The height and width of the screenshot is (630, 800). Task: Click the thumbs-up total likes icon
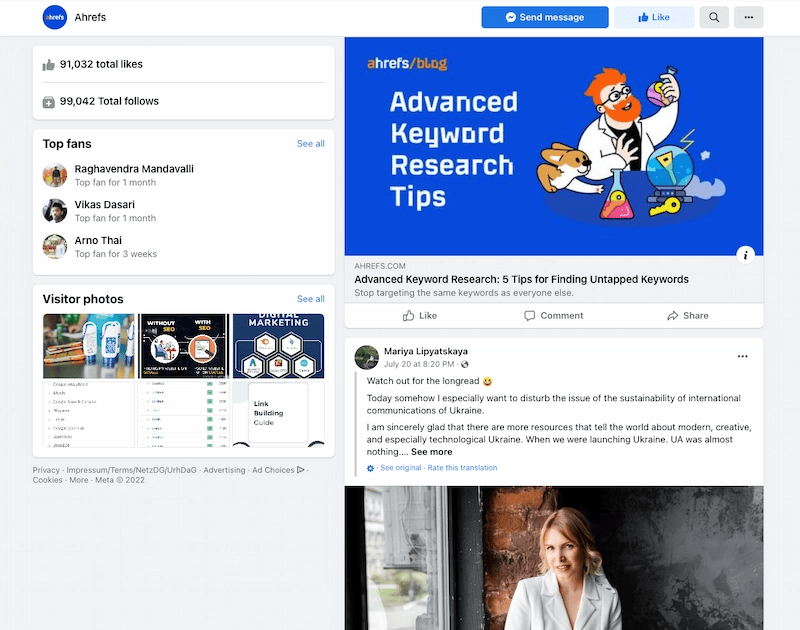[48, 65]
